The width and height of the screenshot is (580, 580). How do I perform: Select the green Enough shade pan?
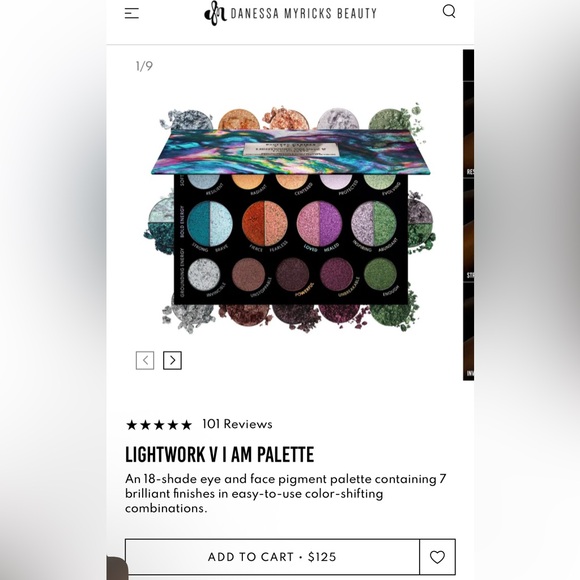380,275
